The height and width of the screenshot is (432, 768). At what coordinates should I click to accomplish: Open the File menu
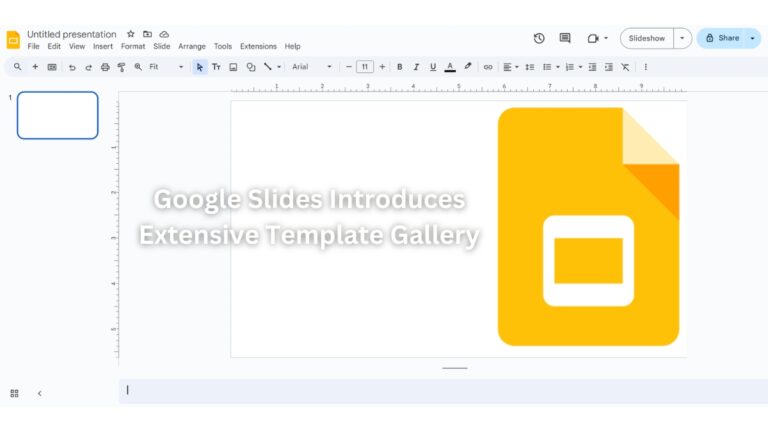coord(33,47)
